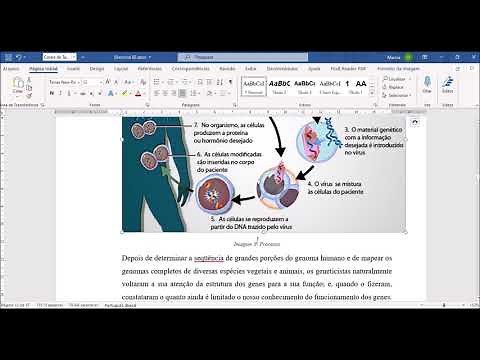The width and height of the screenshot is (480, 360).
Task: Apply the Título 2 style
Action: tap(279, 86)
